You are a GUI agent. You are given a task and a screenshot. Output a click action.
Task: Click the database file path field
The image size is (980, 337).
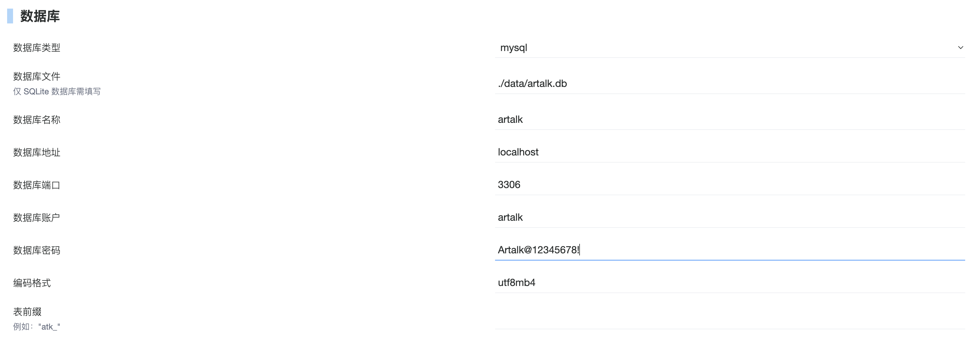tap(723, 83)
